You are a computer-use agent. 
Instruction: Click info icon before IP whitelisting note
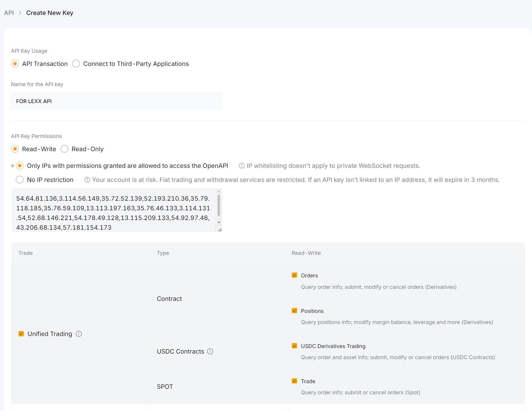tap(242, 166)
